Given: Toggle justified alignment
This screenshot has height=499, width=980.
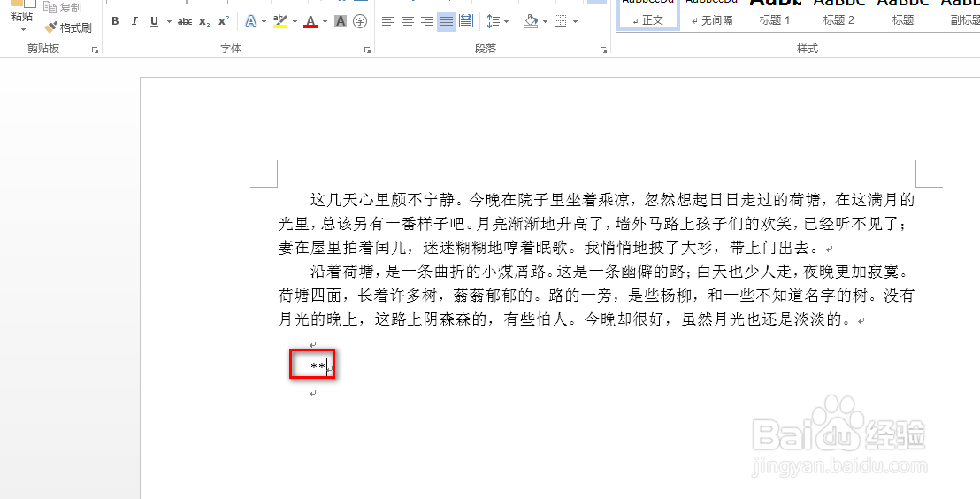Looking at the screenshot, I should coord(447,22).
